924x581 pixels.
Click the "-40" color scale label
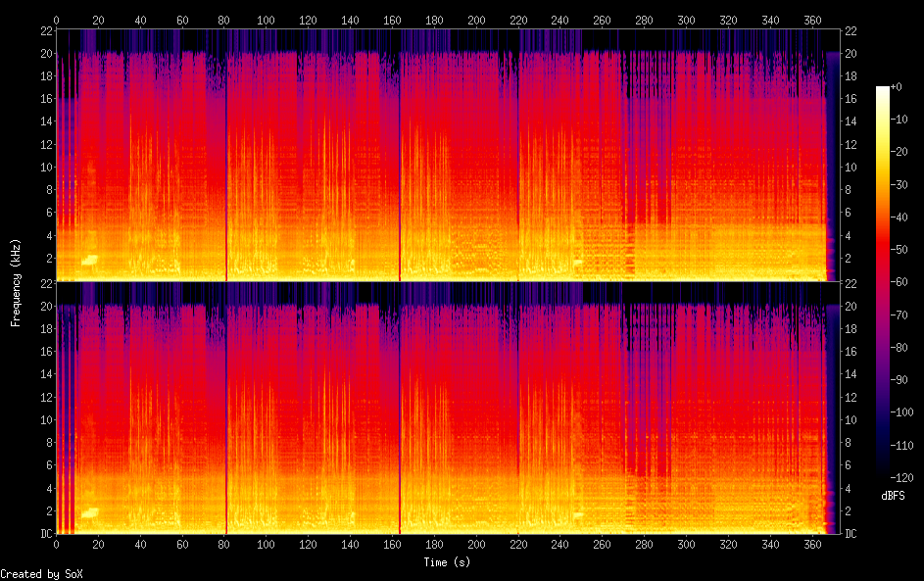899,217
